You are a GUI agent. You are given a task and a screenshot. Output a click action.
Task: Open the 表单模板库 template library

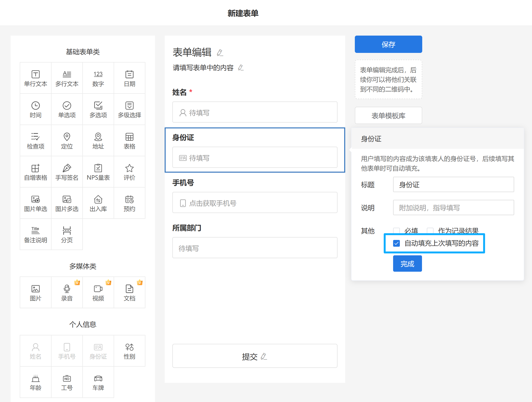(388, 116)
